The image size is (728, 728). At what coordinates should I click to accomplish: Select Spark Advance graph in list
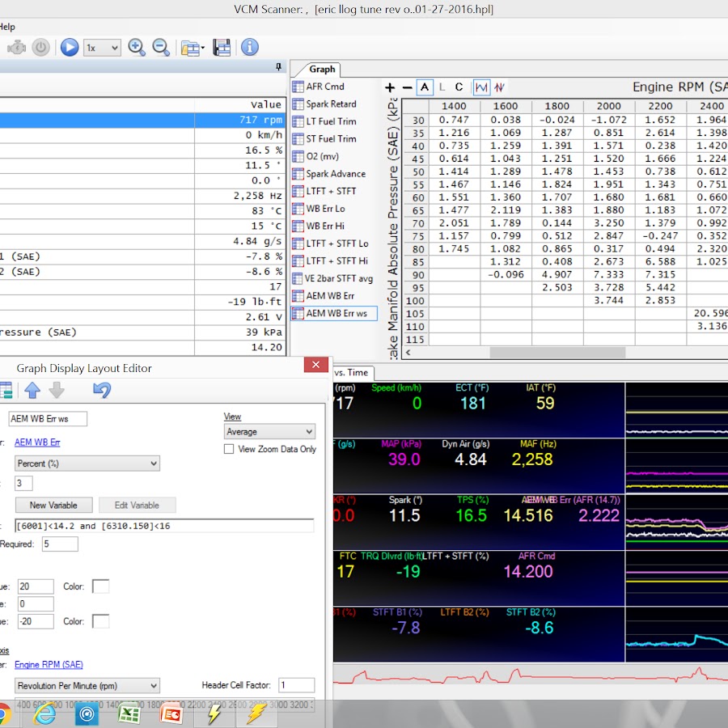(x=336, y=174)
